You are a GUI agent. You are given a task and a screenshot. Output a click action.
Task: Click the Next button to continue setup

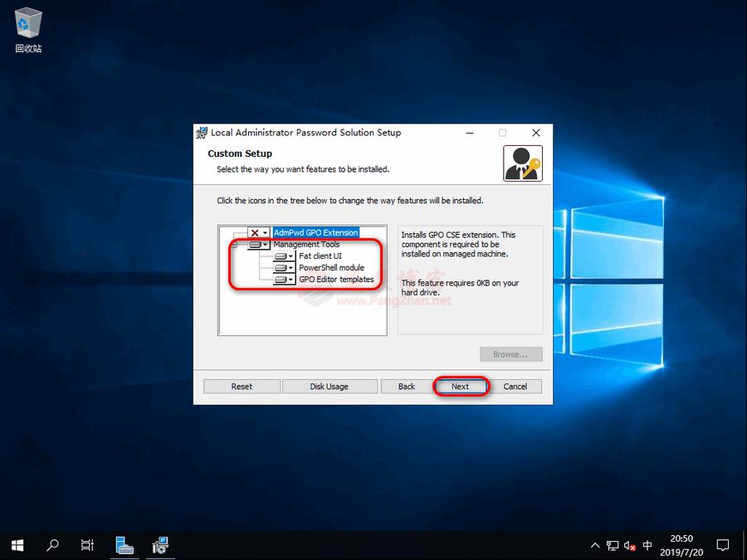click(x=461, y=386)
